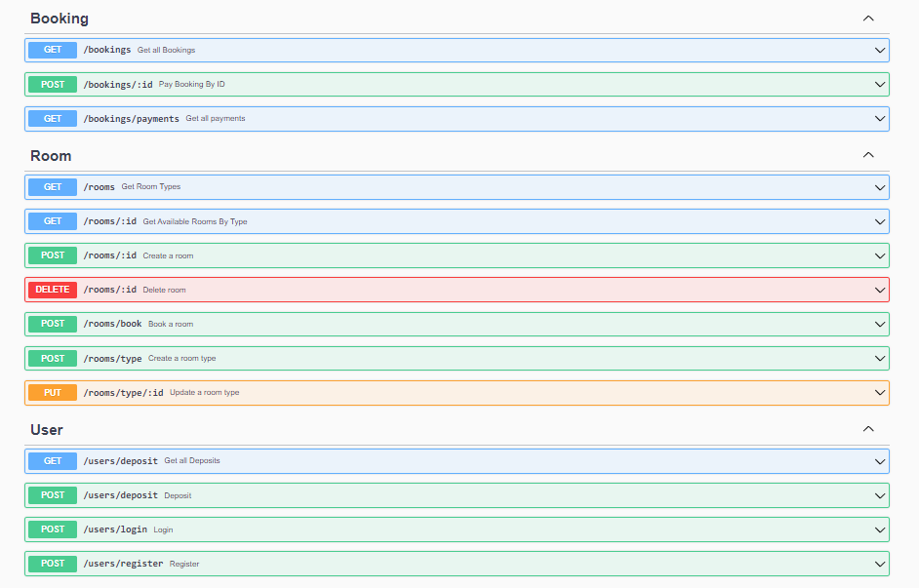Click POST badge for Pay Booking By ID
The image size is (919, 588).
coord(53,84)
